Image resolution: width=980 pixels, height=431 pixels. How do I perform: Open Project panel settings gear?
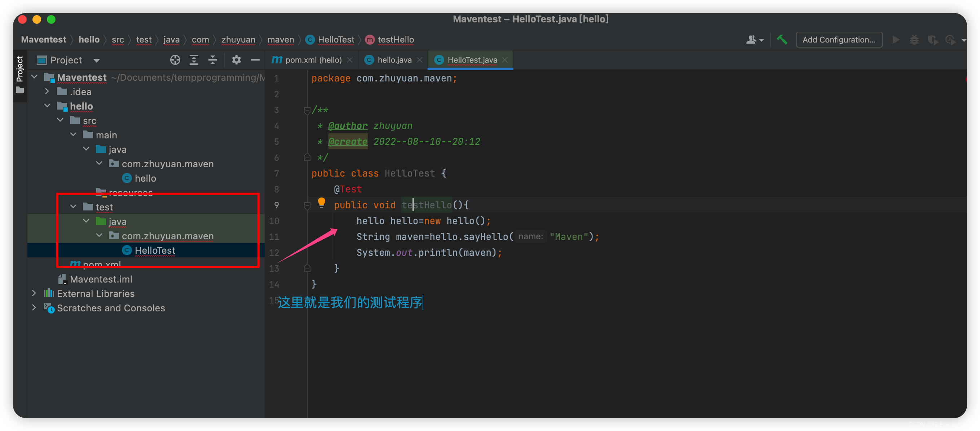[236, 60]
